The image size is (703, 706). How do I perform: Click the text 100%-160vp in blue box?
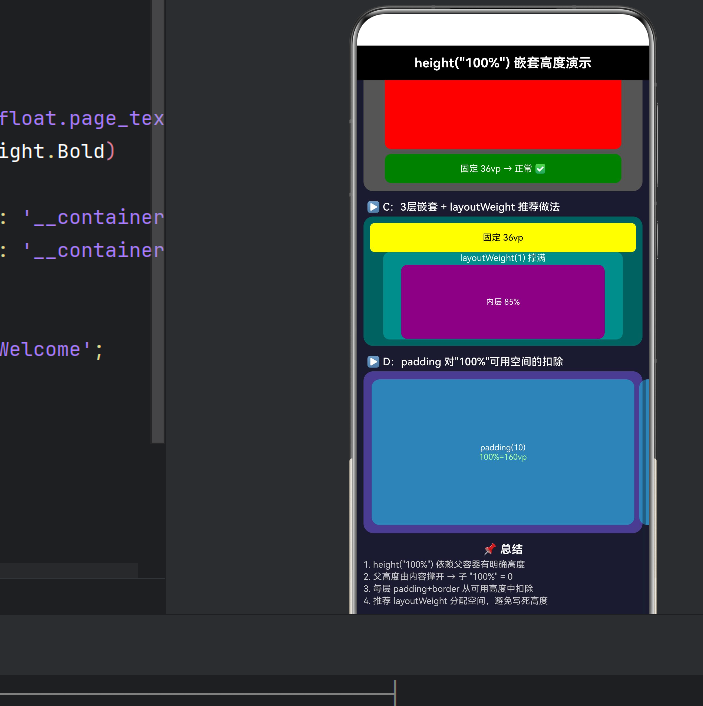pos(503,457)
